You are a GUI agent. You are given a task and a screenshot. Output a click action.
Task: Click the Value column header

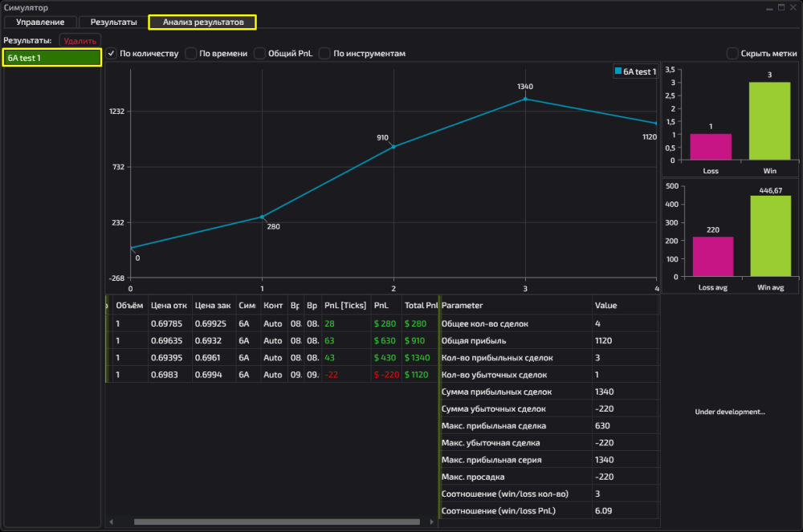pyautogui.click(x=625, y=306)
